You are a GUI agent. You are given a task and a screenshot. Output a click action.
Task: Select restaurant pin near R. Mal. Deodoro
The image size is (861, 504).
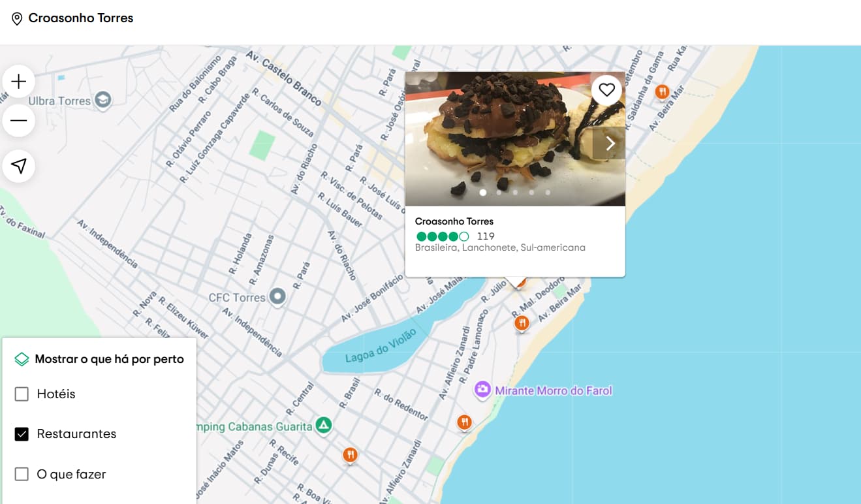click(522, 323)
